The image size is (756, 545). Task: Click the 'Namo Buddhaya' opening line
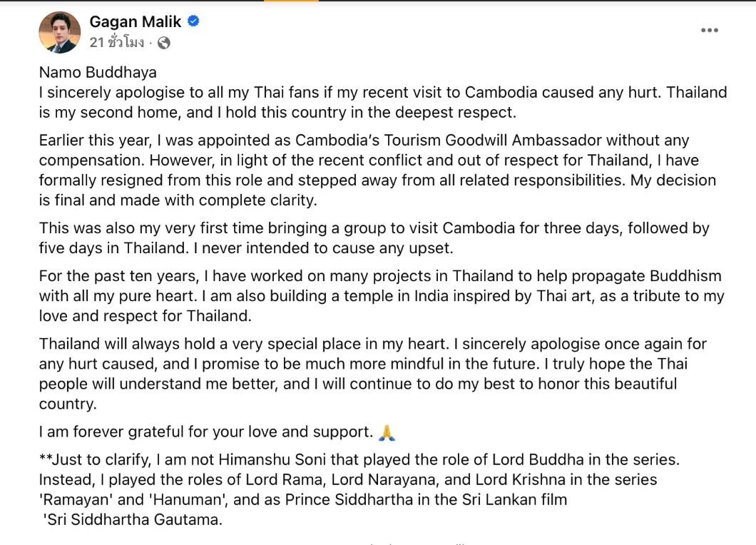click(x=98, y=72)
